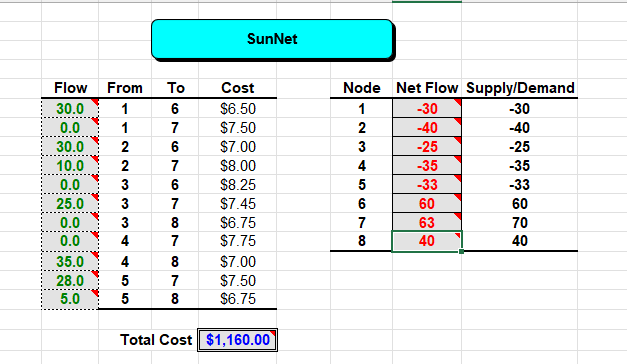627x364 pixels.
Task: Click red Net Flow value -30
Action: coord(427,109)
